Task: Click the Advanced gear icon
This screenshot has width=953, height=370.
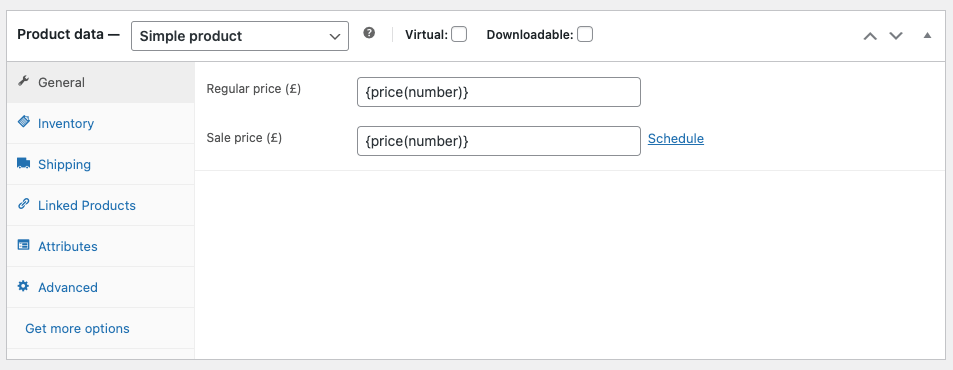Action: coord(24,286)
